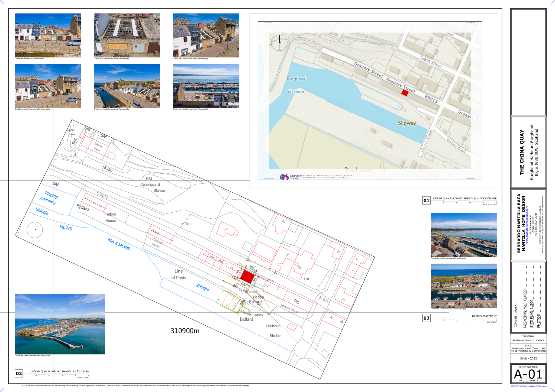
Task: Click the Slipway label on location map
Action: pyautogui.click(x=406, y=123)
